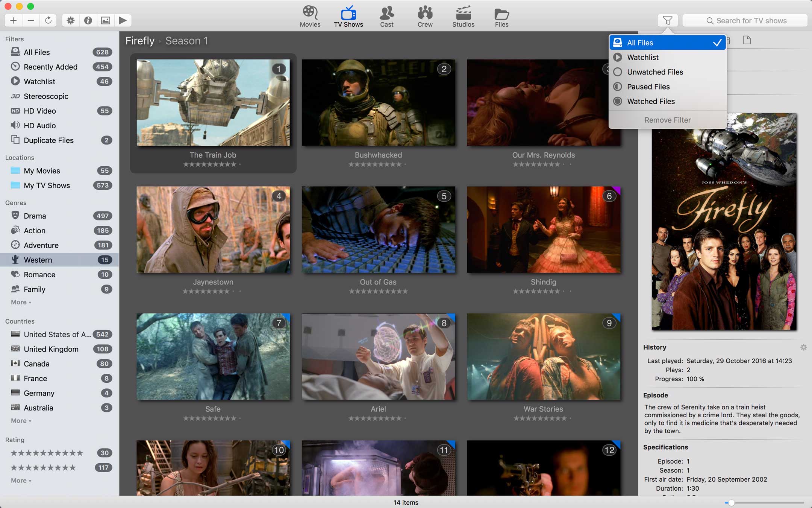Click the refresh library icon
This screenshot has height=508, width=812.
click(x=48, y=20)
